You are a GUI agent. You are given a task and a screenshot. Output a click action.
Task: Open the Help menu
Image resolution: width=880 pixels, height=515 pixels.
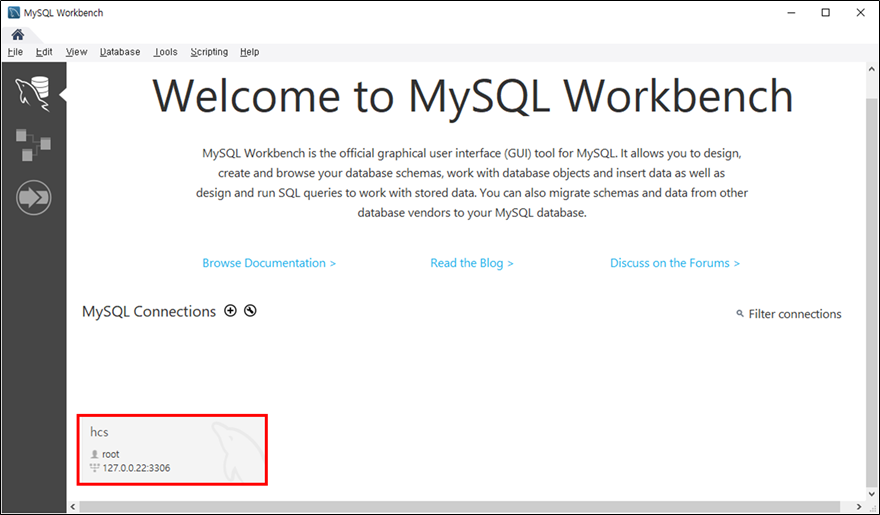coord(249,52)
